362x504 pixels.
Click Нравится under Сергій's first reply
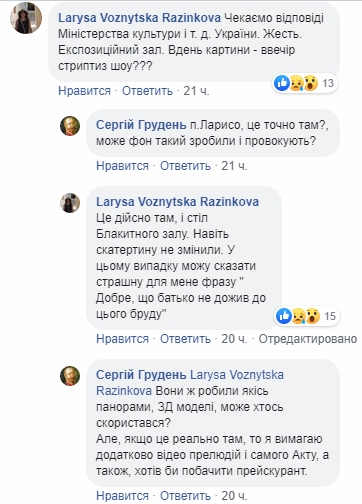(x=122, y=166)
